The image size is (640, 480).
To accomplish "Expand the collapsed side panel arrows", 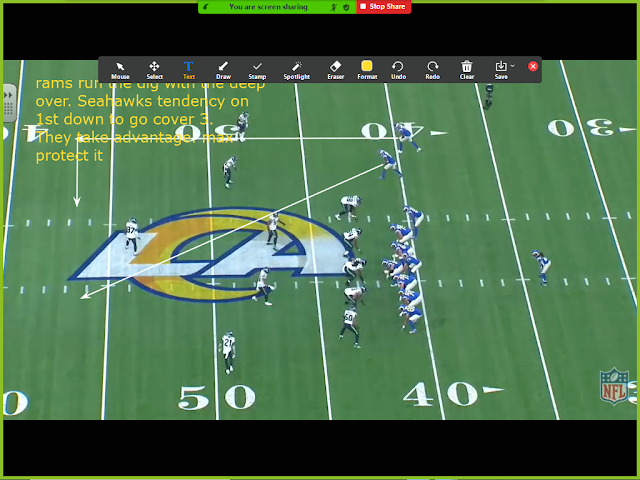I will point(8,95).
